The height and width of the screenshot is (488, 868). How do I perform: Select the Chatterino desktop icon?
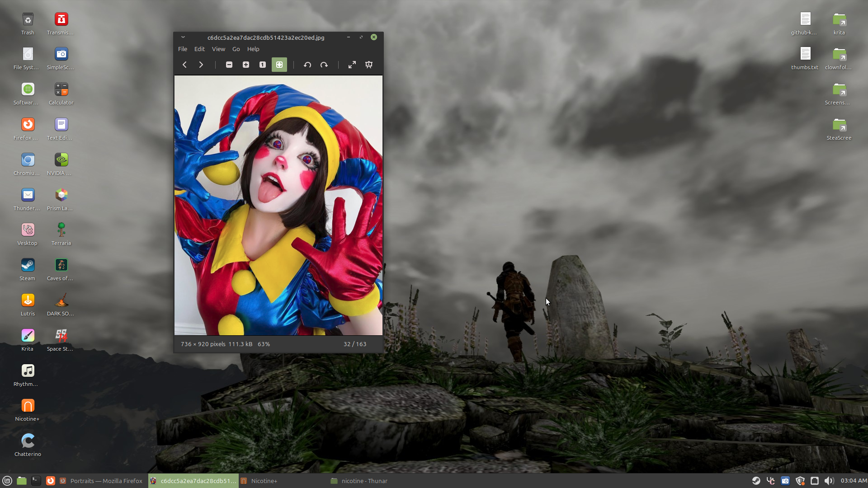click(x=28, y=446)
